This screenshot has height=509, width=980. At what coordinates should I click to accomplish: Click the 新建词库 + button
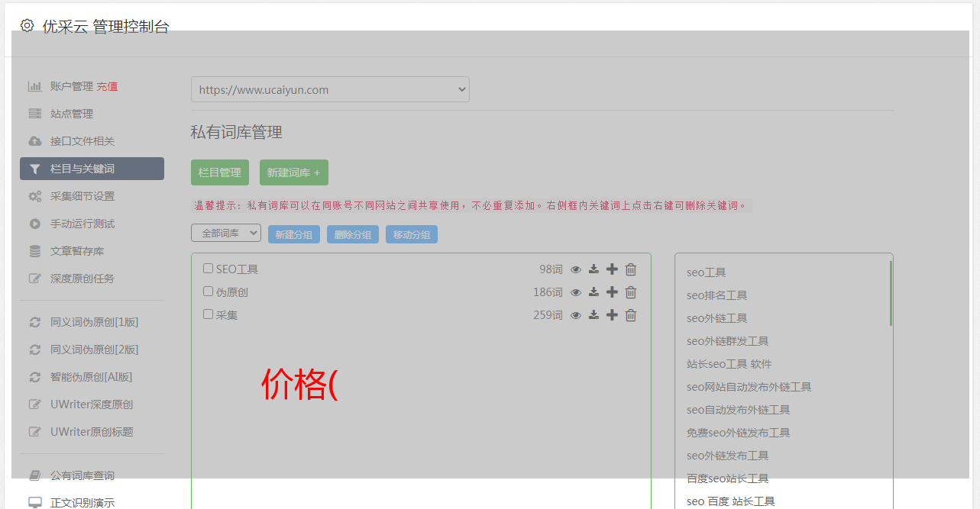[x=294, y=172]
